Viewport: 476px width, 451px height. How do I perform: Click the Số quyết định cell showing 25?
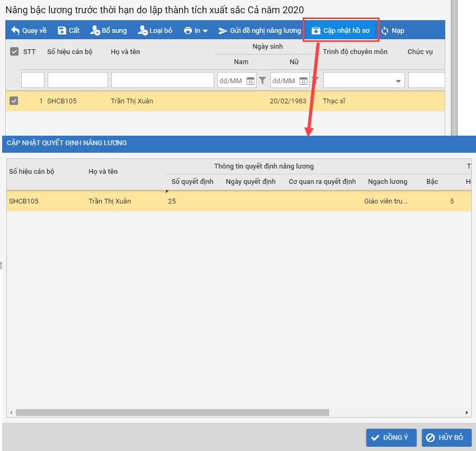[x=191, y=201]
